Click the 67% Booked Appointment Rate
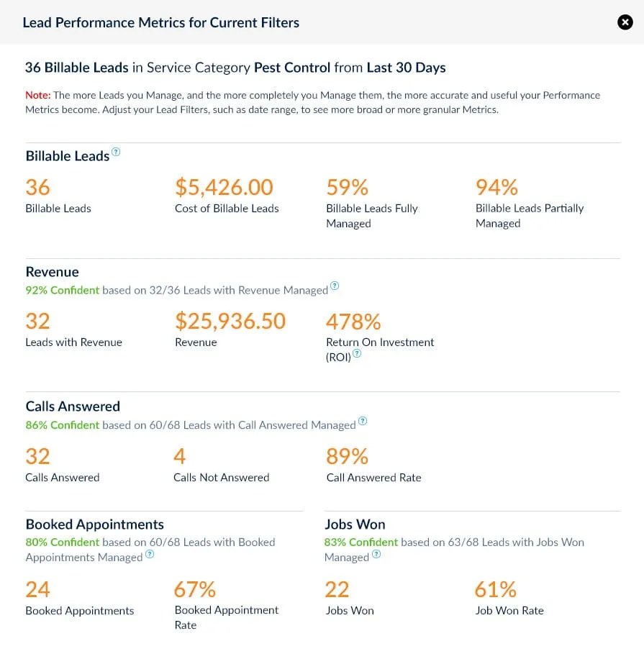Screen dimensions: 644x659 click(195, 590)
